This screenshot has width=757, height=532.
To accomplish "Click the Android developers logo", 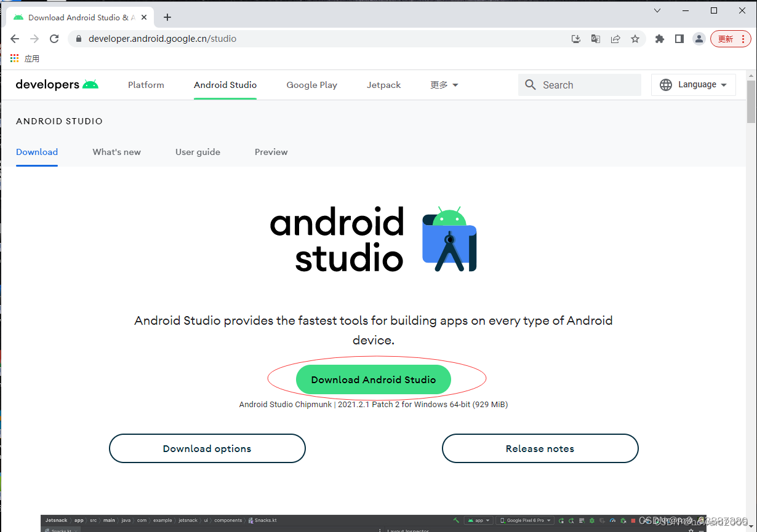I will pos(57,84).
